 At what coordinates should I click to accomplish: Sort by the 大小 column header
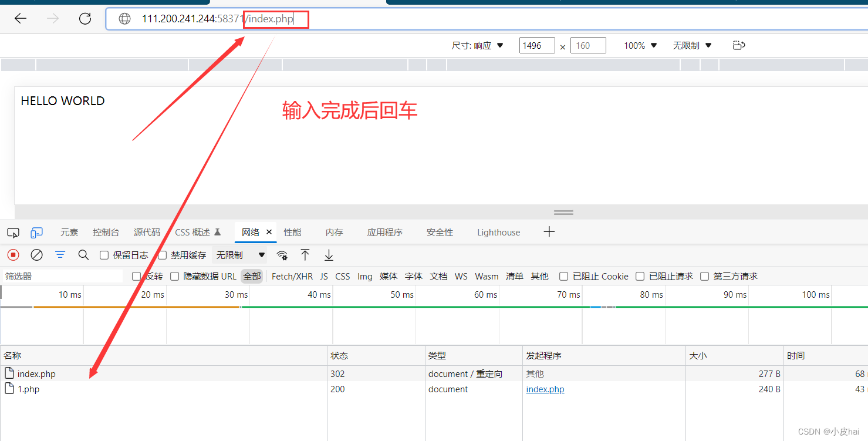pyautogui.click(x=734, y=355)
